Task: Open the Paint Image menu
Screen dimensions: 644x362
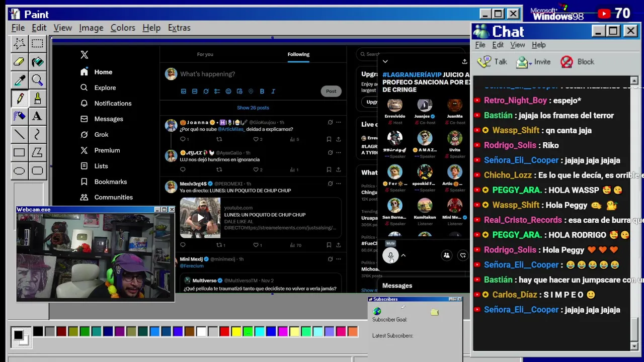Action: click(x=91, y=28)
